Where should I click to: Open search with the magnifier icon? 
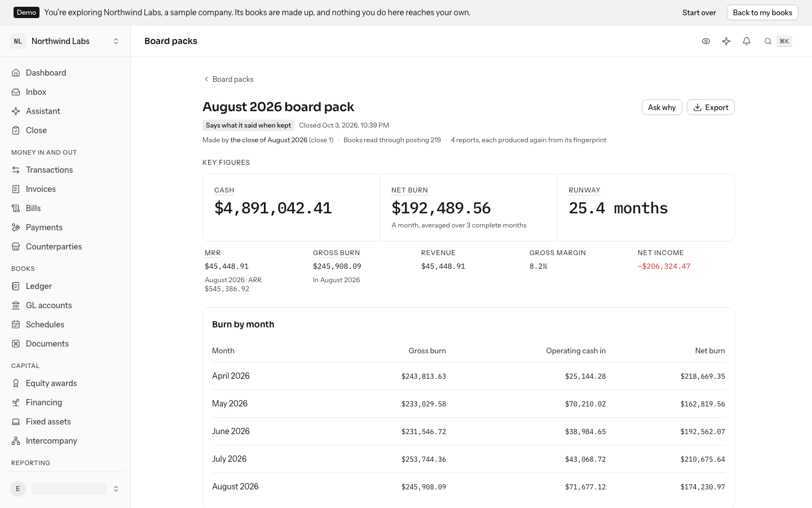pyautogui.click(x=768, y=41)
